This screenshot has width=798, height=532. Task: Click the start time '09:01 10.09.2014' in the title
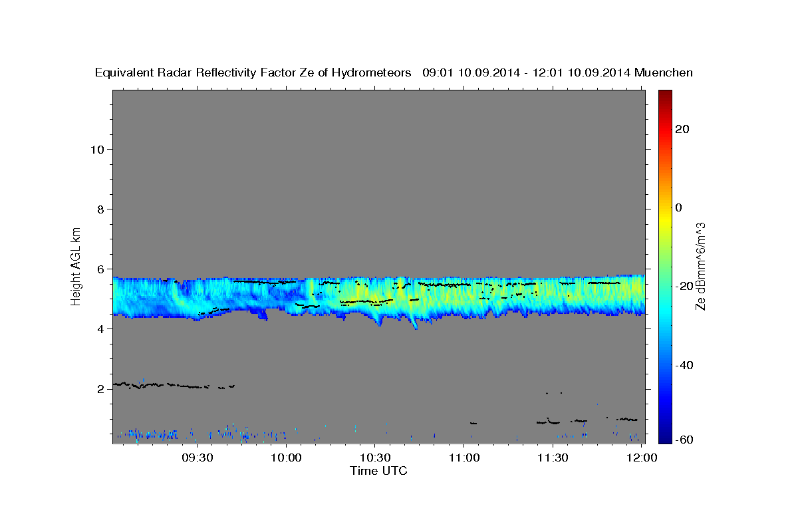coord(471,73)
